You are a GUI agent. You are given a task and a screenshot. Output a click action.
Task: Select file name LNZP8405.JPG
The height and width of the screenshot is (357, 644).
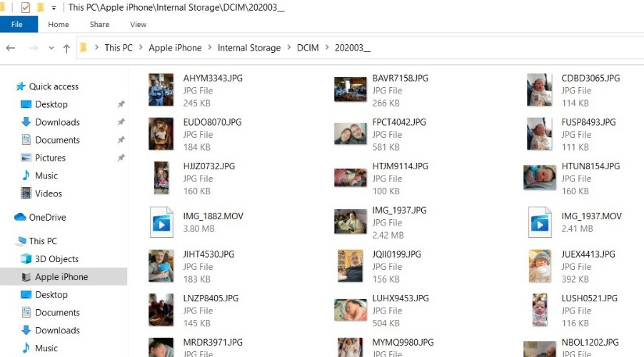pos(211,298)
